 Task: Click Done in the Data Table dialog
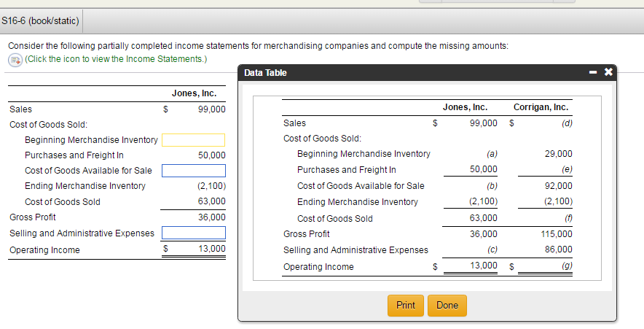(447, 306)
